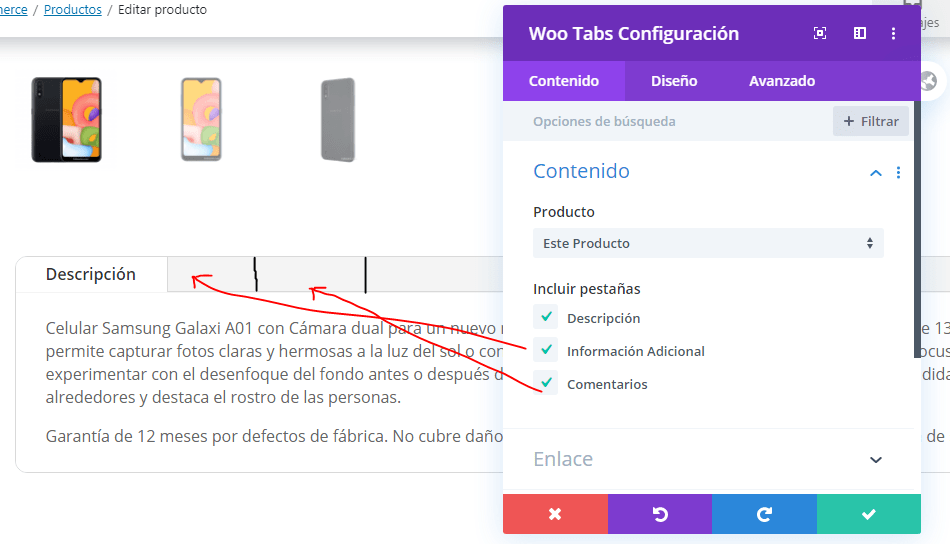Click the snap modal to sidebar icon
Screen dimensions: 950x544
click(860, 33)
